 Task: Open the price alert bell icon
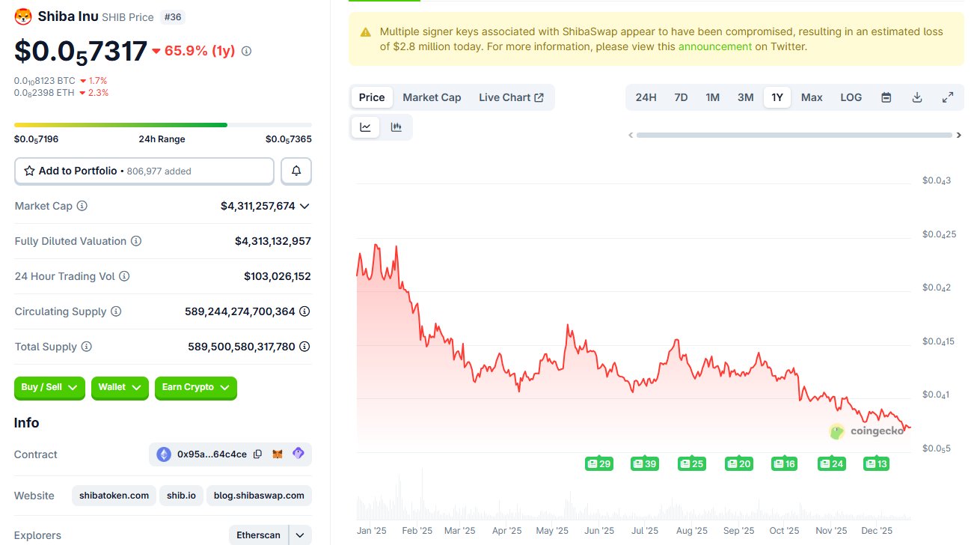coord(295,171)
